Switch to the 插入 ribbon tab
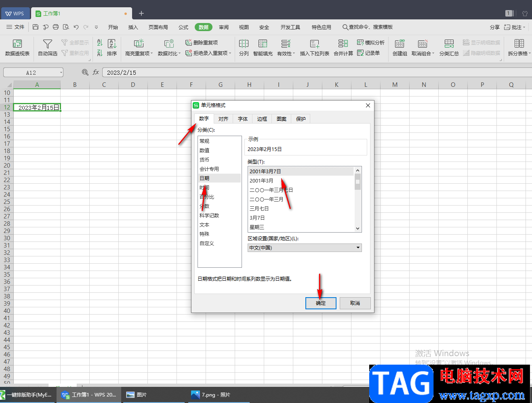Viewport: 532px width, 403px height. (x=133, y=27)
